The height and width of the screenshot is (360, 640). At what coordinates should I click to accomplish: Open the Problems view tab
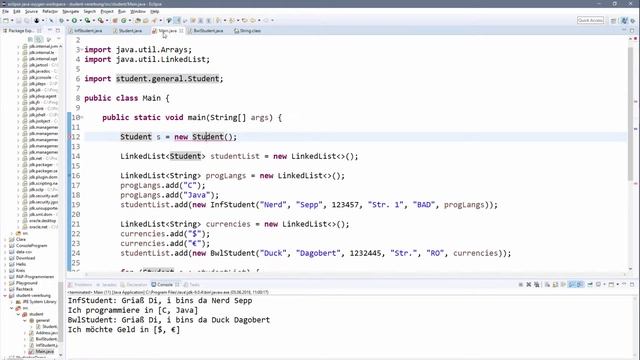click(80, 284)
